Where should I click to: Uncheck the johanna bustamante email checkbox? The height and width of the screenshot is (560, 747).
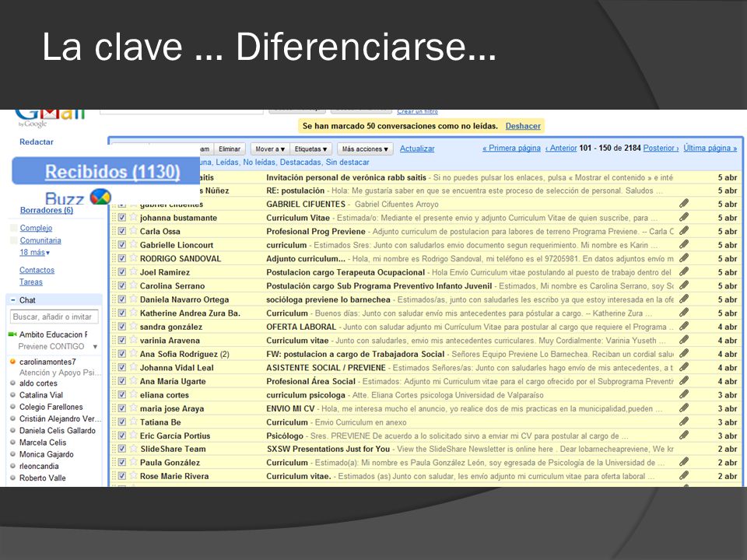click(x=122, y=218)
